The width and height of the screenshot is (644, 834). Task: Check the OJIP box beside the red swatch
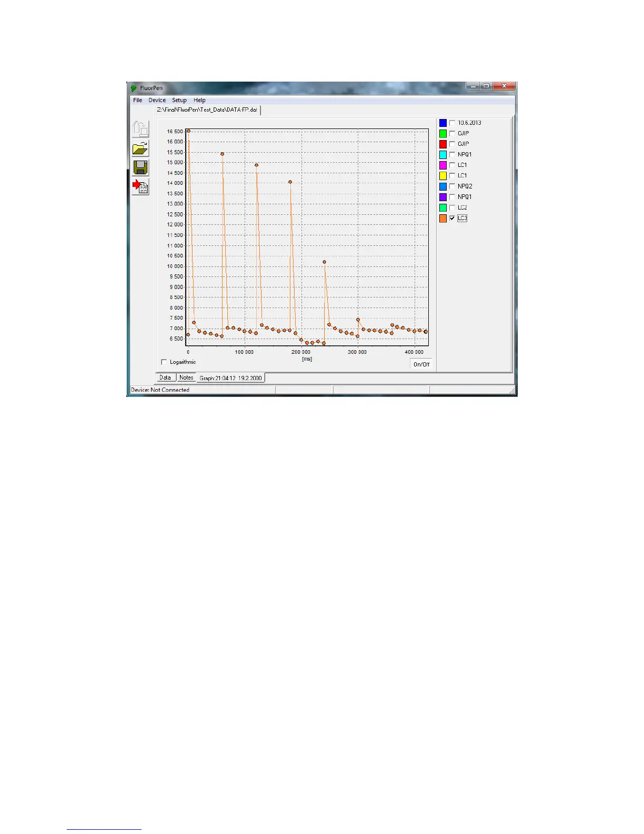(452, 144)
